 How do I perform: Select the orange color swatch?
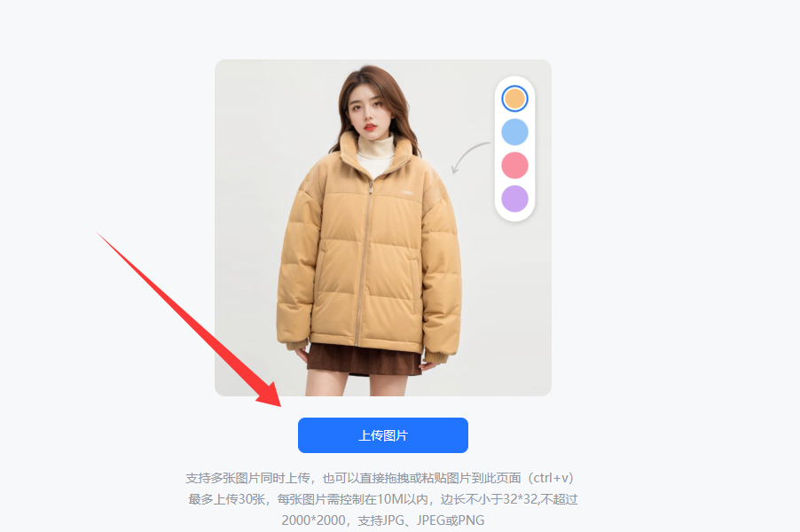[514, 99]
